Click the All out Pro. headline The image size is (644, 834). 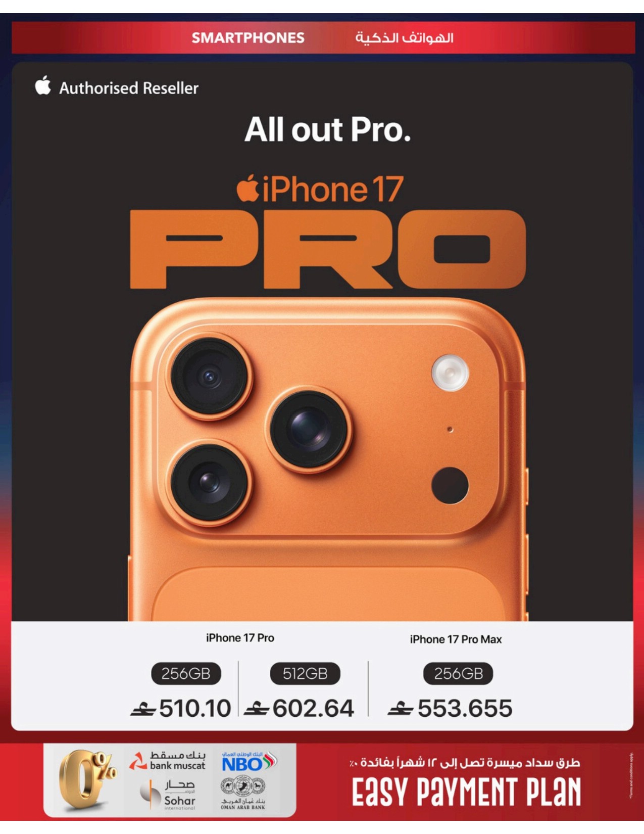(327, 129)
